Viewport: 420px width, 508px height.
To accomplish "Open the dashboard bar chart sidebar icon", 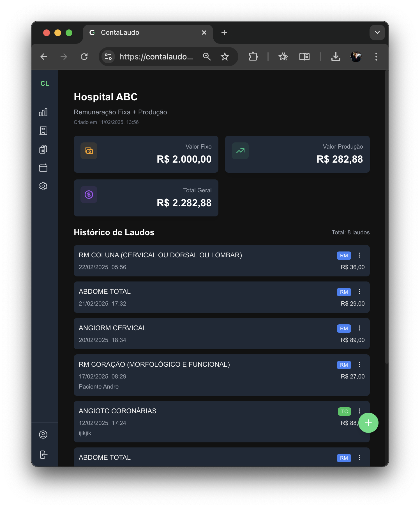I will (x=43, y=112).
